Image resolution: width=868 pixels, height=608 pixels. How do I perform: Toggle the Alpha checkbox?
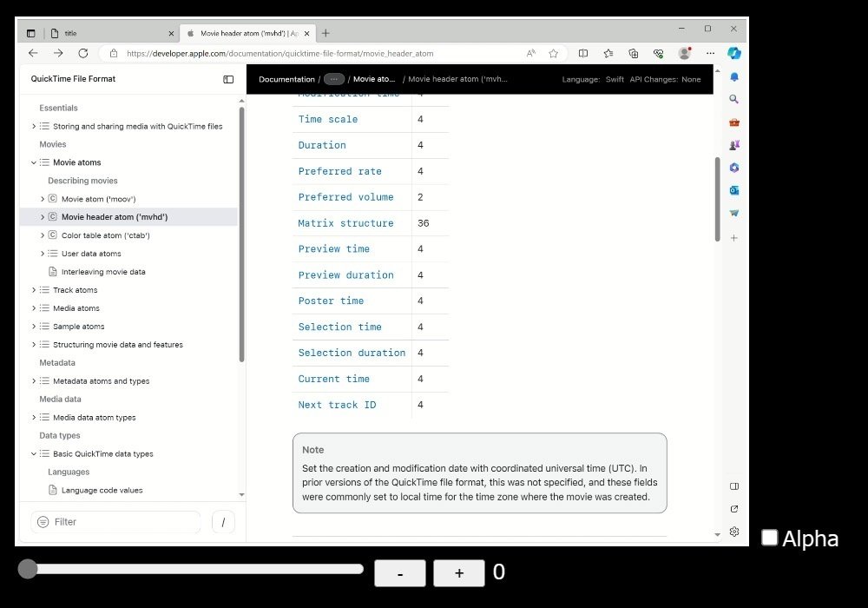[769, 538]
